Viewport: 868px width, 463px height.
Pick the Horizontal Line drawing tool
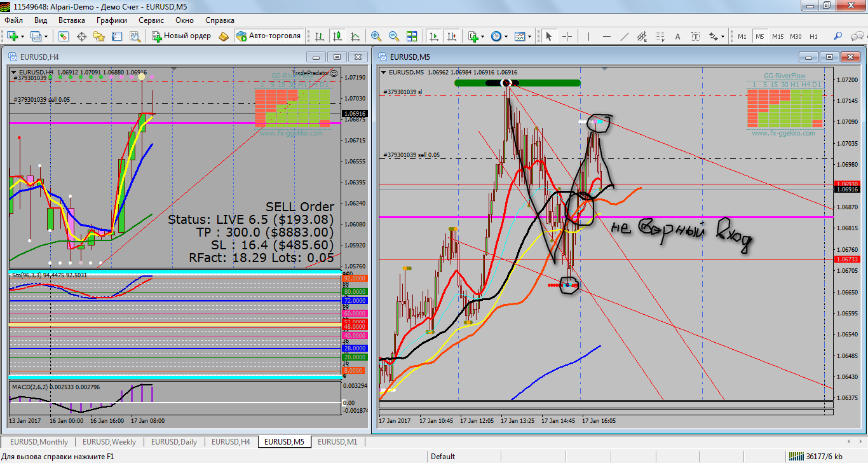[606, 36]
